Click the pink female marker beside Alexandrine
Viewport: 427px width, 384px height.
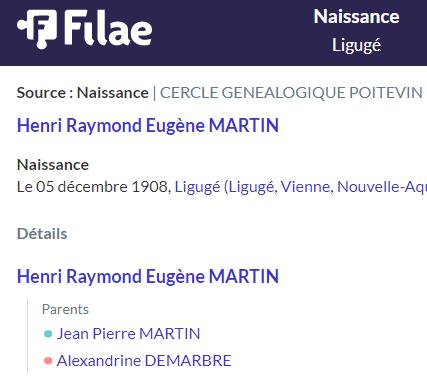point(48,361)
